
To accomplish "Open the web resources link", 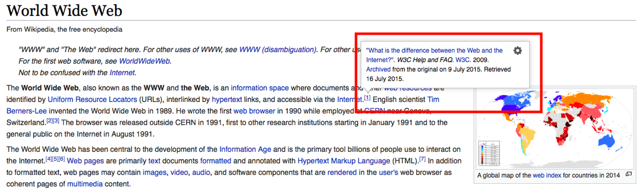I will 408,89.
